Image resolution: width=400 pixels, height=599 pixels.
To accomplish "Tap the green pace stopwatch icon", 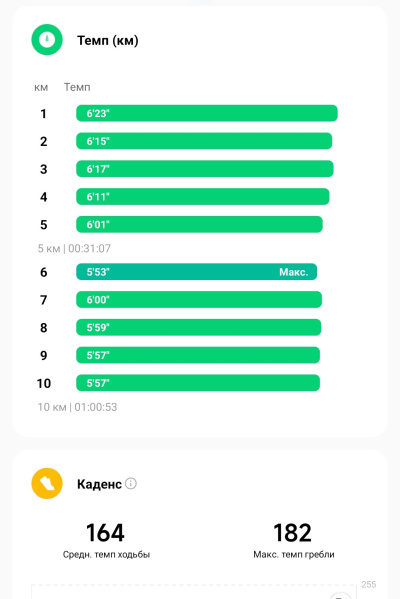I will (47, 40).
